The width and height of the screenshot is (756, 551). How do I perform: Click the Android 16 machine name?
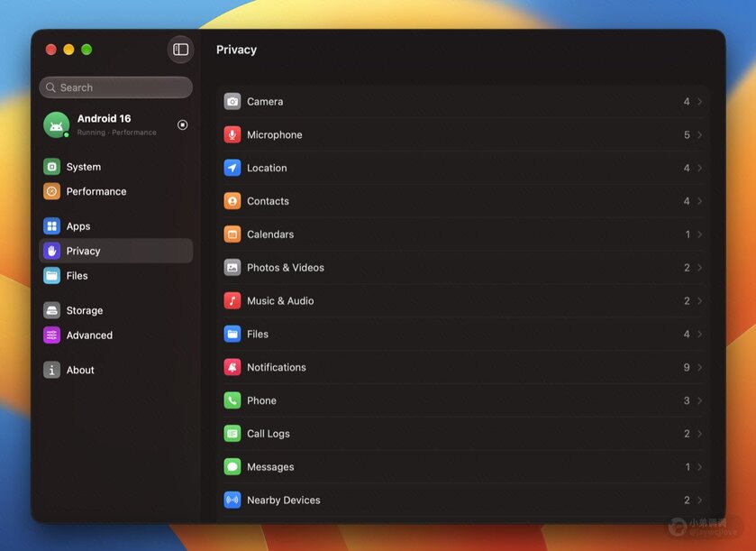click(x=105, y=119)
